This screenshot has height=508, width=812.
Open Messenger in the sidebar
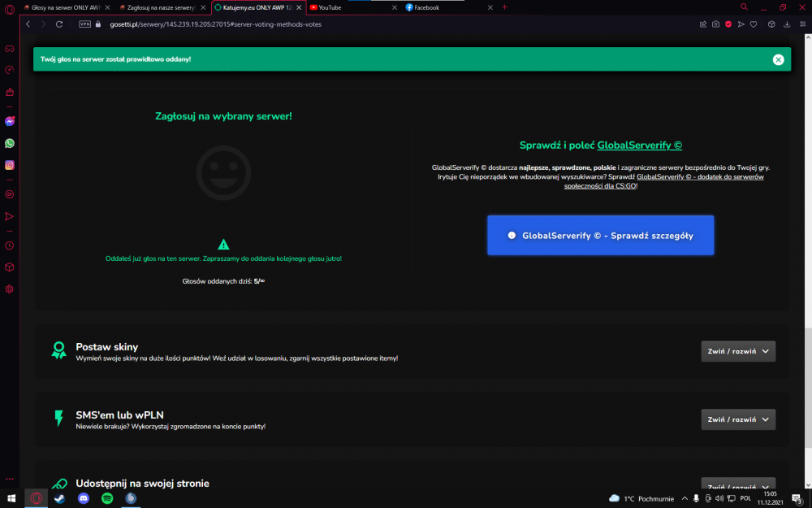(x=9, y=121)
